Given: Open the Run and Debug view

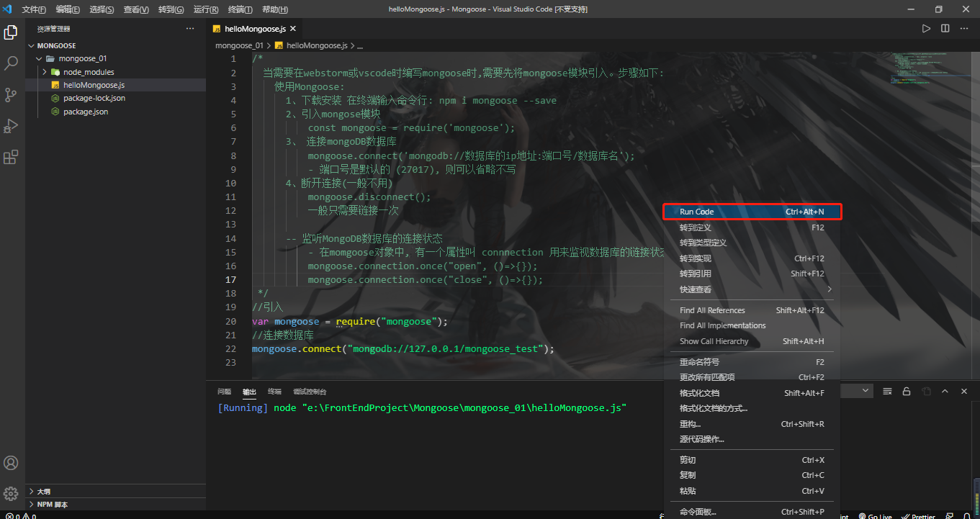Looking at the screenshot, I should tap(11, 126).
